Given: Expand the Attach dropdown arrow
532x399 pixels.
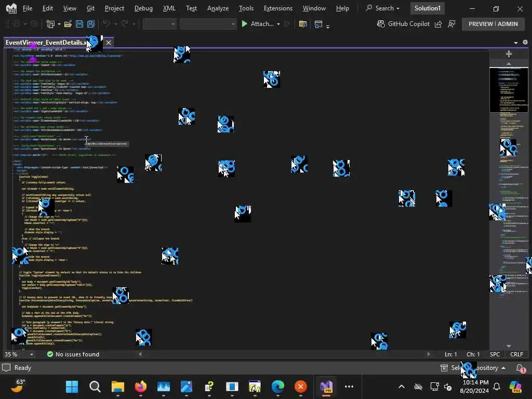Looking at the screenshot, I should (x=278, y=24).
